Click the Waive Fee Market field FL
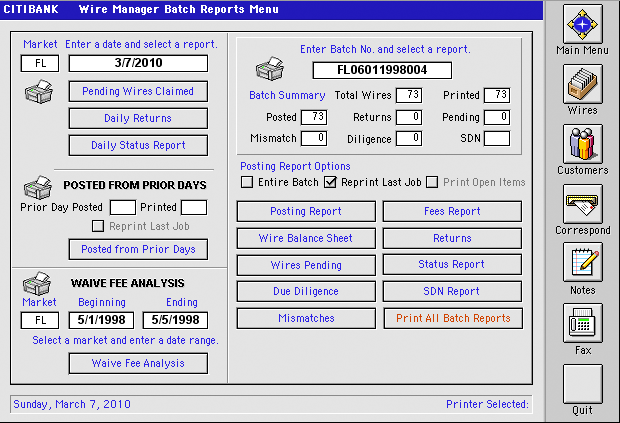Image resolution: width=620 pixels, height=423 pixels. [x=40, y=320]
